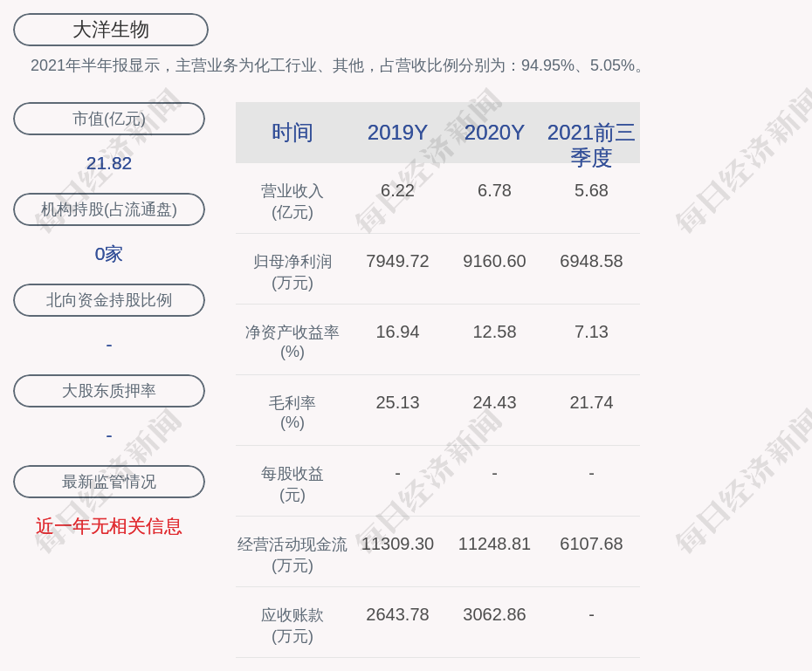This screenshot has width=812, height=671.
Task: Select ROE value 7.13
Action: click(x=591, y=332)
